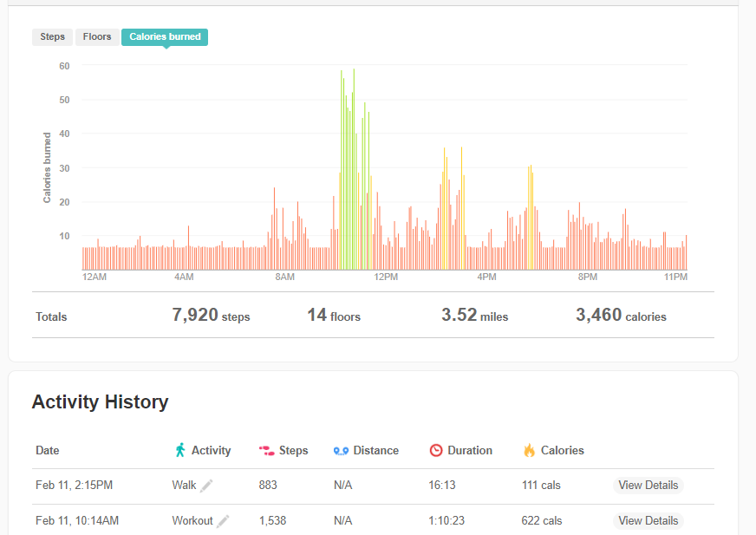Click the flame Calories icon
The image size is (756, 535).
pos(529,450)
